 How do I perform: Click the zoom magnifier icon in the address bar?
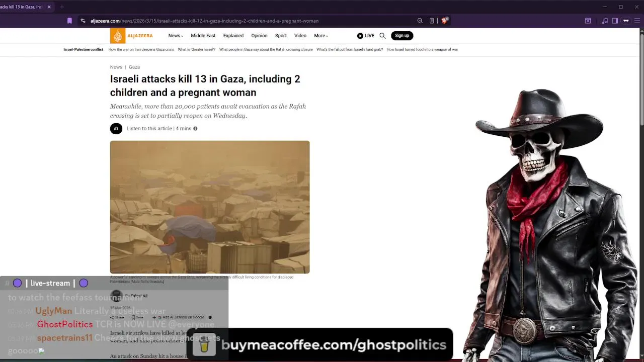[x=420, y=21]
